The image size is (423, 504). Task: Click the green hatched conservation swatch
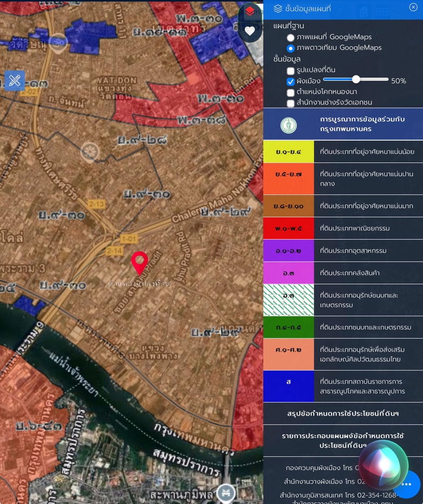tap(288, 300)
